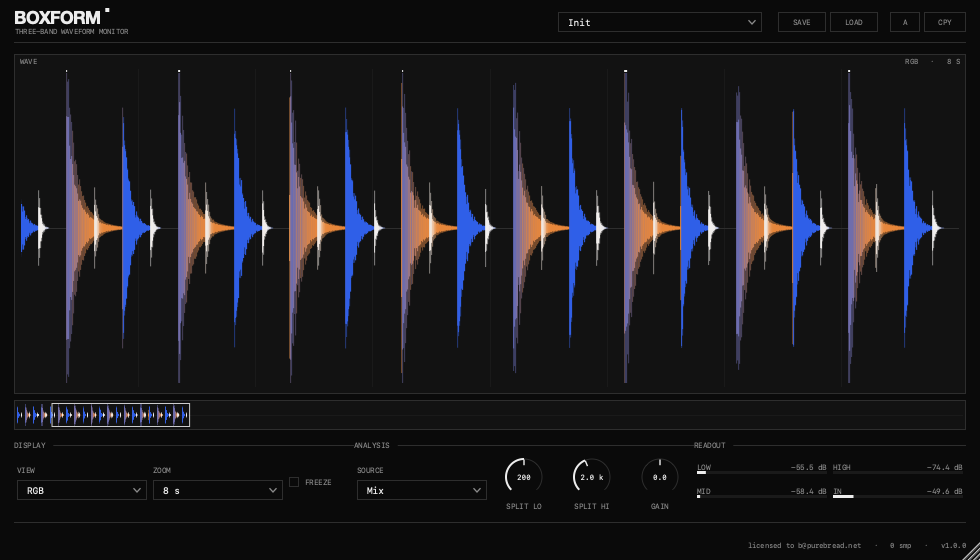Toggle the A compare button
This screenshot has height=560, width=980.
(x=905, y=22)
